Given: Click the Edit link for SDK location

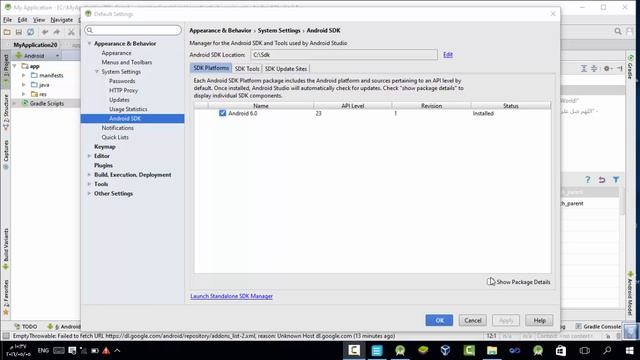Looking at the screenshot, I should click(x=448, y=55).
